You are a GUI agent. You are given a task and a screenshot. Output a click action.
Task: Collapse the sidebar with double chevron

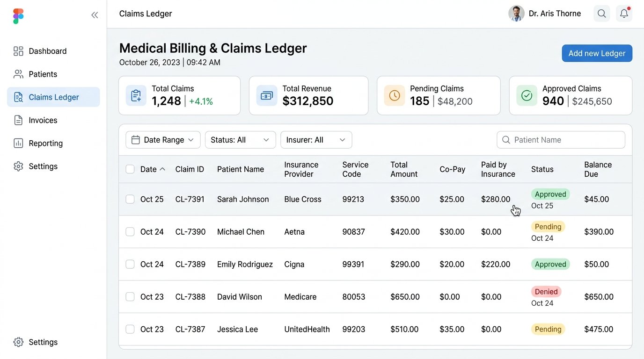point(95,15)
